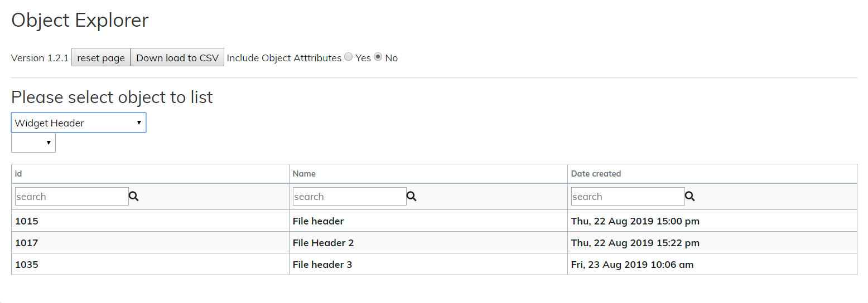Click id 1035 in the table
The height and width of the screenshot is (303, 868).
click(x=27, y=265)
